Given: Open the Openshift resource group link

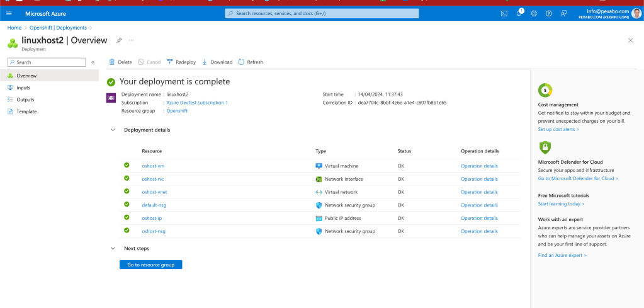Looking at the screenshot, I should 177,111.
